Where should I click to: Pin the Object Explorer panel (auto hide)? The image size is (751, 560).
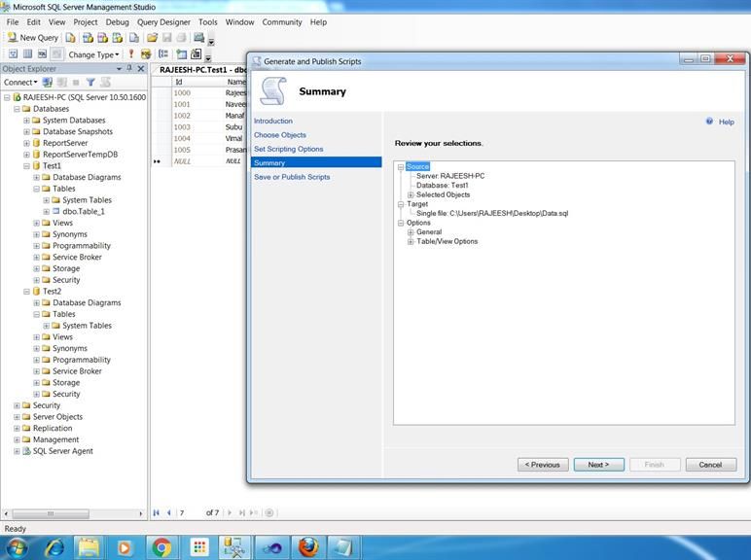click(129, 68)
